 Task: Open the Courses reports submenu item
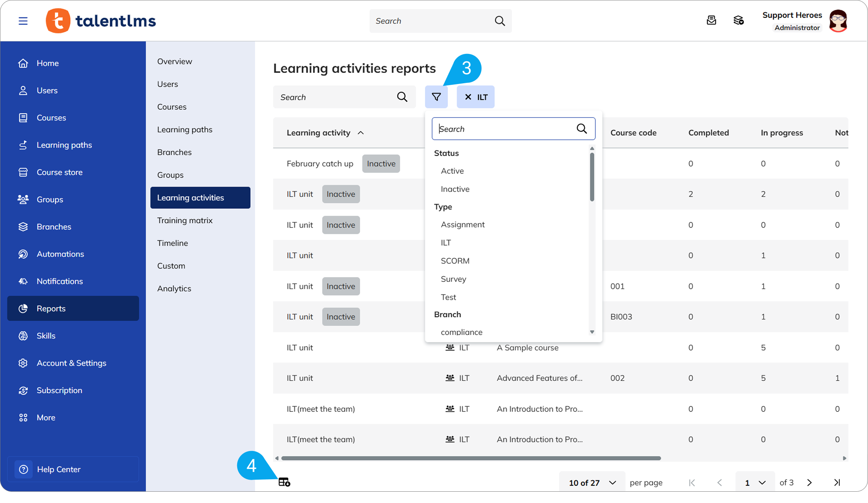click(x=172, y=107)
